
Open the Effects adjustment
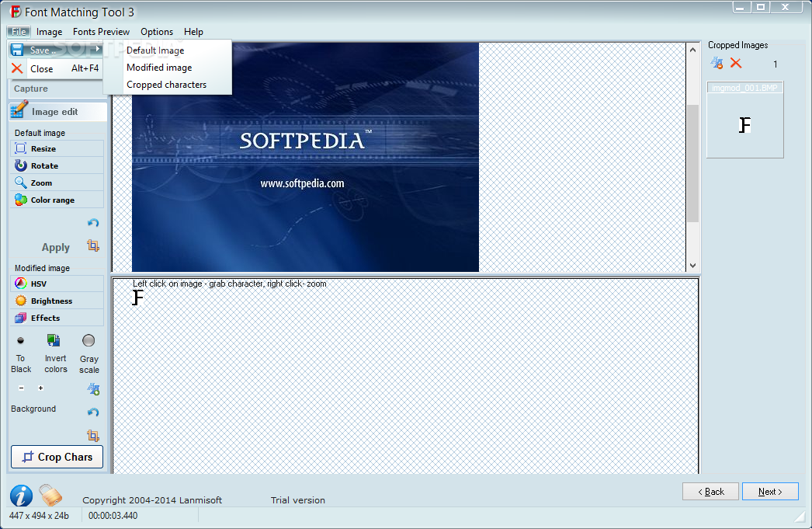tap(57, 318)
